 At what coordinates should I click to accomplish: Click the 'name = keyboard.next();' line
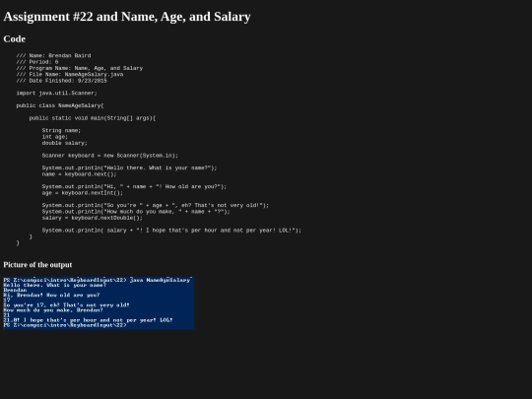click(x=79, y=174)
